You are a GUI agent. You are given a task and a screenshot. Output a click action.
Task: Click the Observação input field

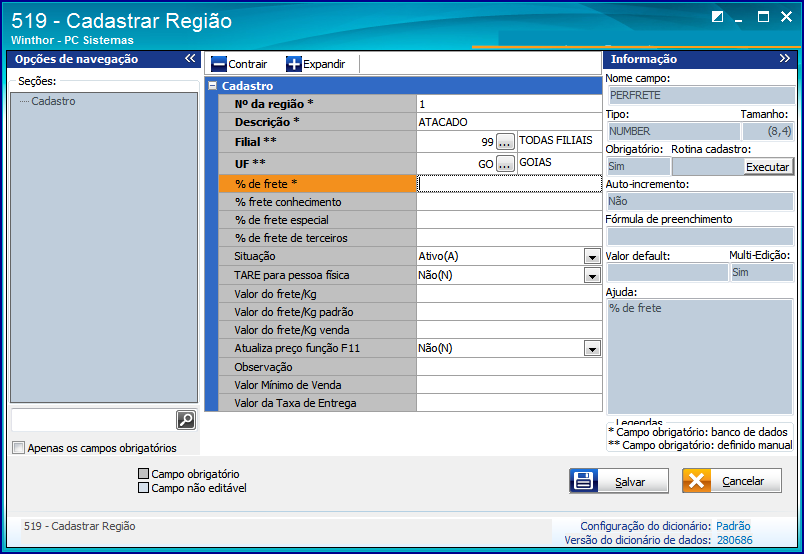point(509,367)
